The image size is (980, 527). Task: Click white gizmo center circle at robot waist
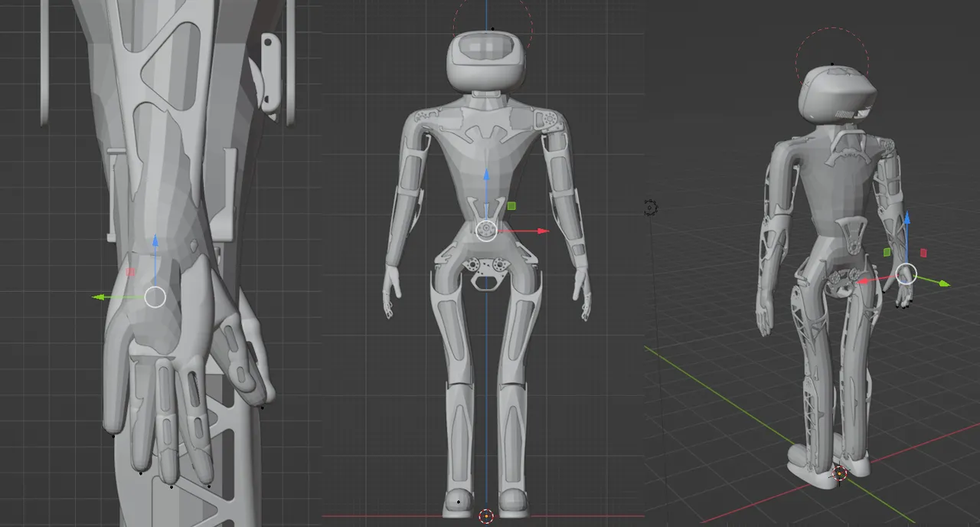(x=486, y=231)
